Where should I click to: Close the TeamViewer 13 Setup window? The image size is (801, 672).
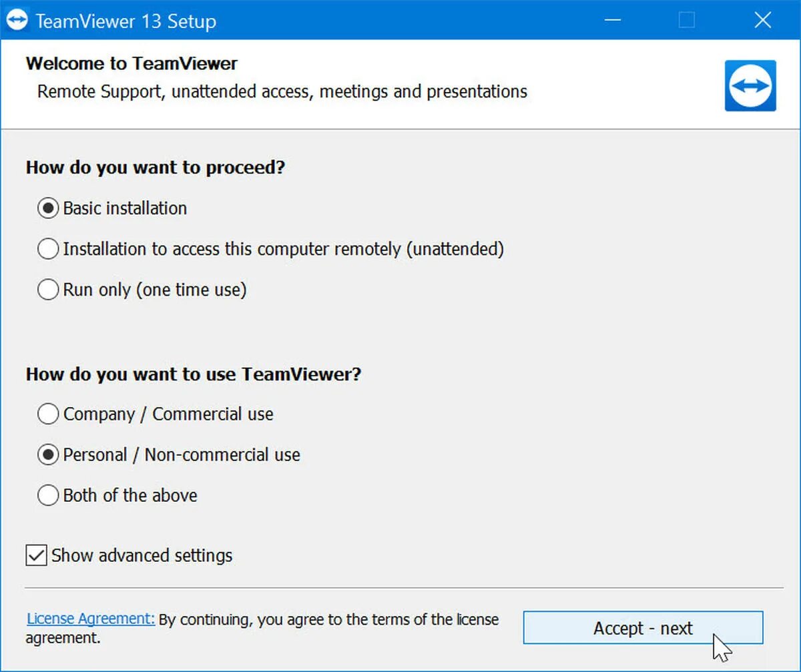tap(762, 20)
